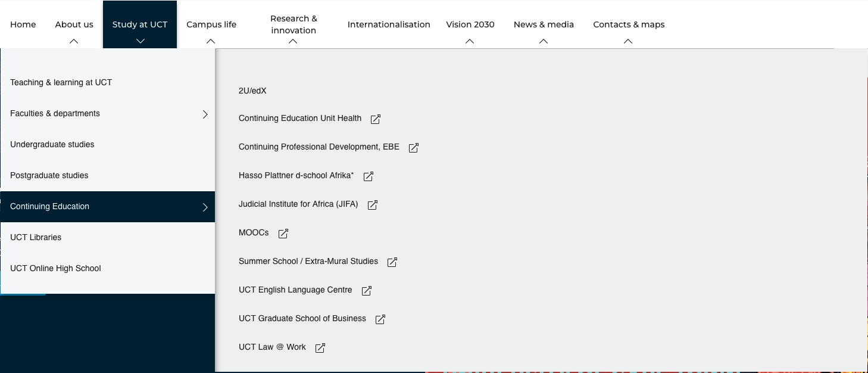
Task: Go to the Home page
Action: click(x=23, y=24)
